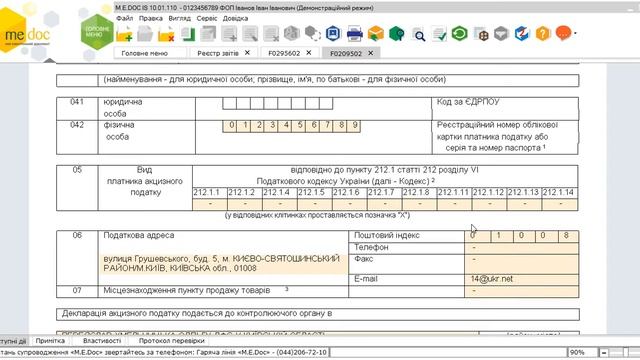Viewport: 640px width, 360px height.
Task: Open the Примітка bottom tab
Action: click(x=50, y=340)
